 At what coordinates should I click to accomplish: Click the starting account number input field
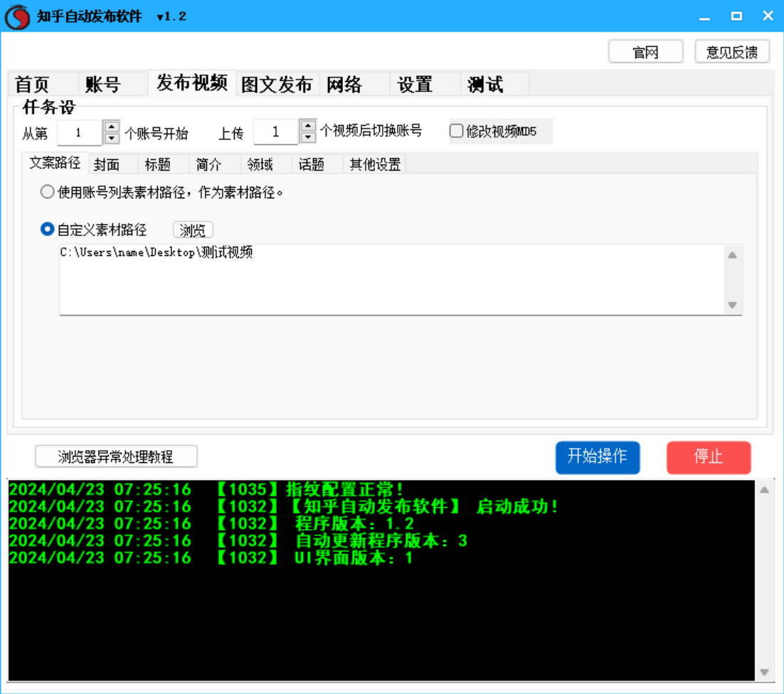click(80, 133)
